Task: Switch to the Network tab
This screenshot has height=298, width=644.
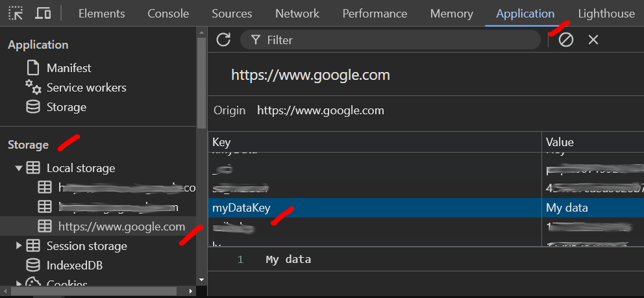Action: (297, 14)
